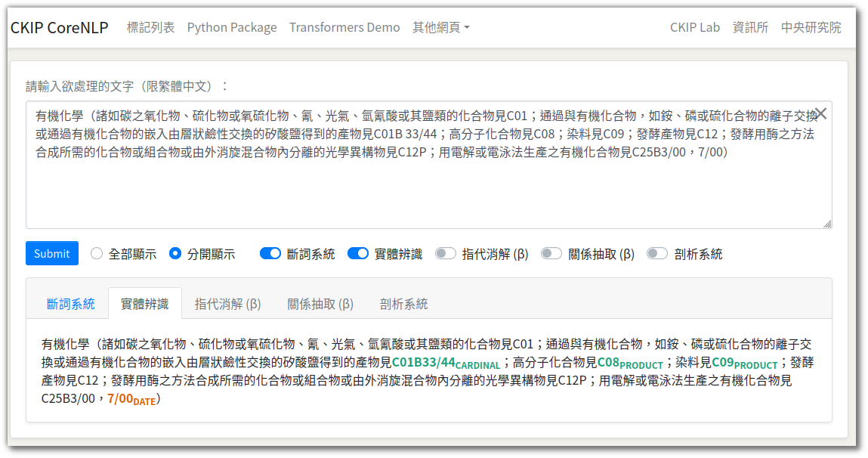This screenshot has height=458, width=868.
Task: Toggle the 實體辨識 switch
Action: point(357,254)
